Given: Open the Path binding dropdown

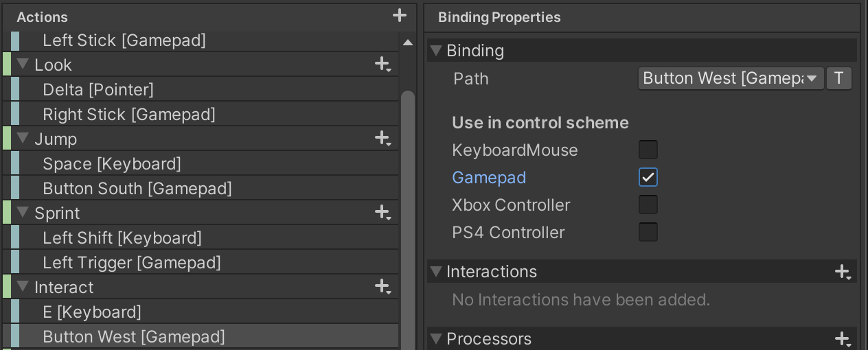Looking at the screenshot, I should point(731,79).
